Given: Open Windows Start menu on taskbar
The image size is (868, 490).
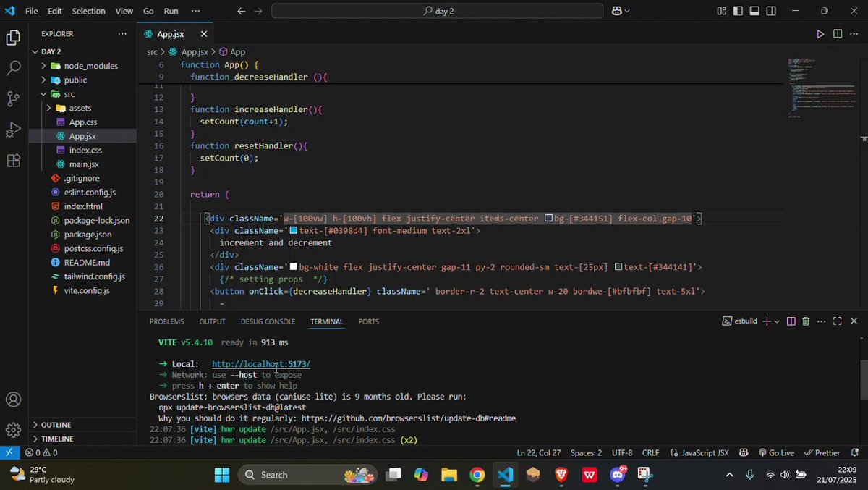Looking at the screenshot, I should 222,475.
